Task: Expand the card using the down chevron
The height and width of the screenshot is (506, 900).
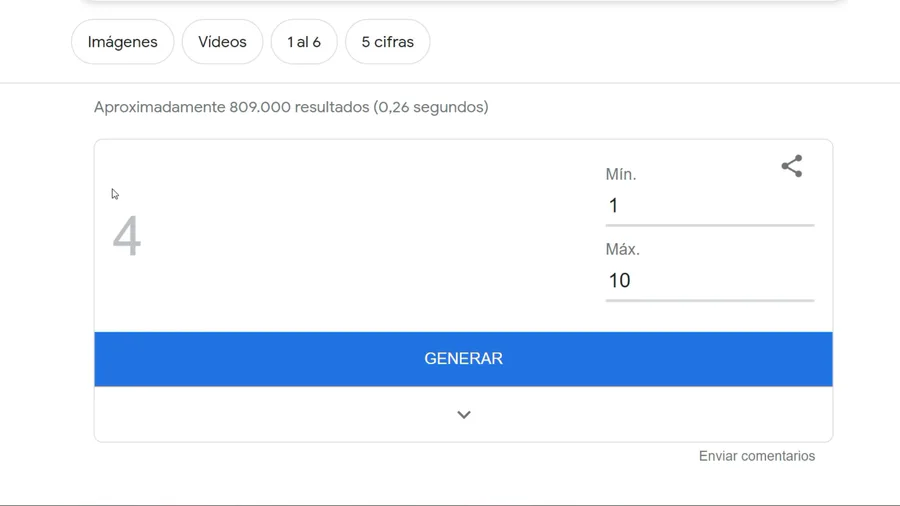Action: tap(464, 415)
